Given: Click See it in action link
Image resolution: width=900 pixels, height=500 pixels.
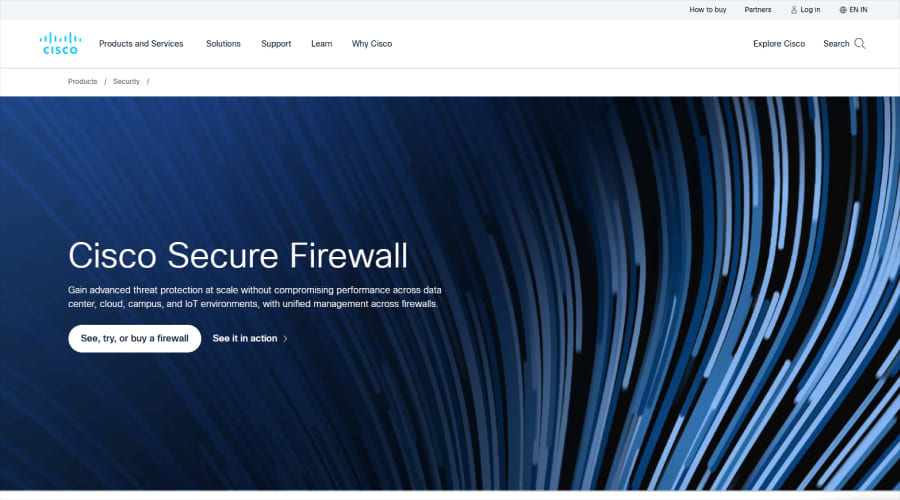Looking at the screenshot, I should (245, 339).
